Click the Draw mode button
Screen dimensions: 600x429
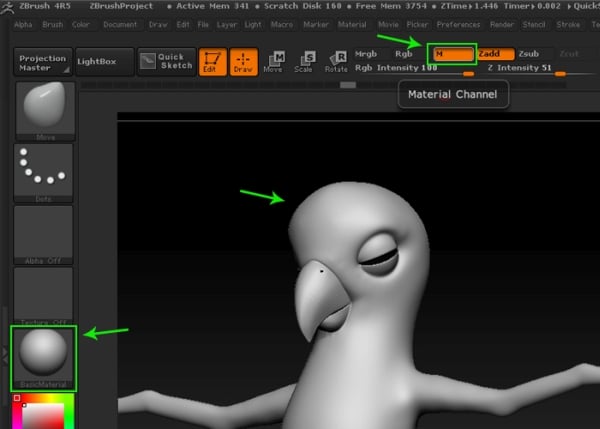tap(241, 63)
